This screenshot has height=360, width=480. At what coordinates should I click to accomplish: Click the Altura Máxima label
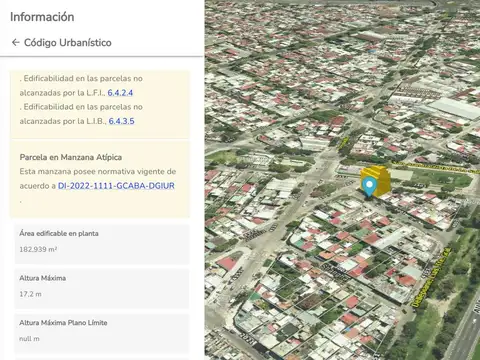[42, 278]
